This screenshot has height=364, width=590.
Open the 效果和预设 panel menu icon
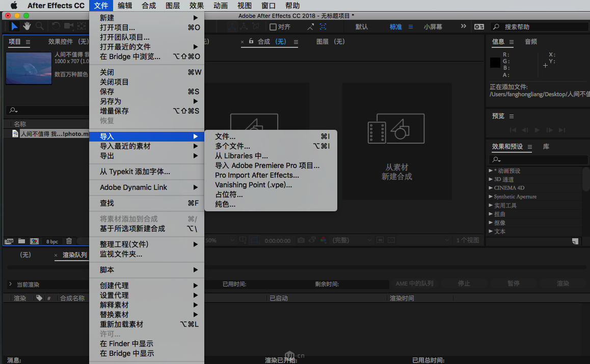(x=530, y=147)
